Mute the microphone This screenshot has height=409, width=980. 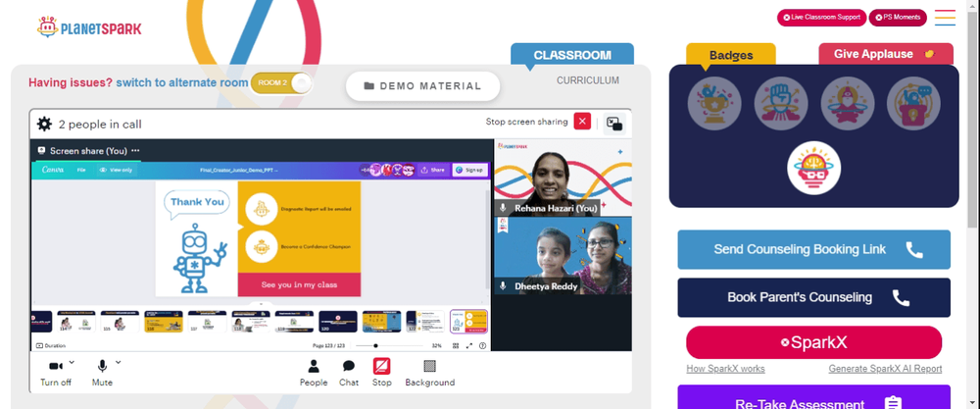point(102,373)
